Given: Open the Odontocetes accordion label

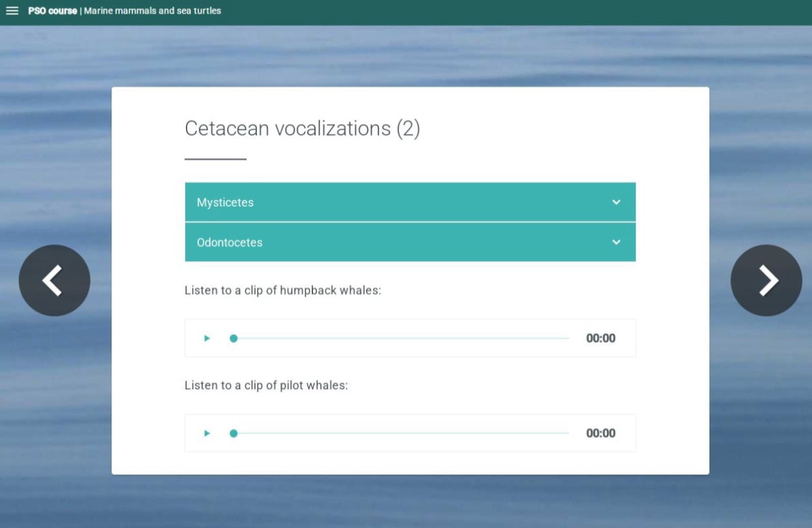Looking at the screenshot, I should pos(230,242).
